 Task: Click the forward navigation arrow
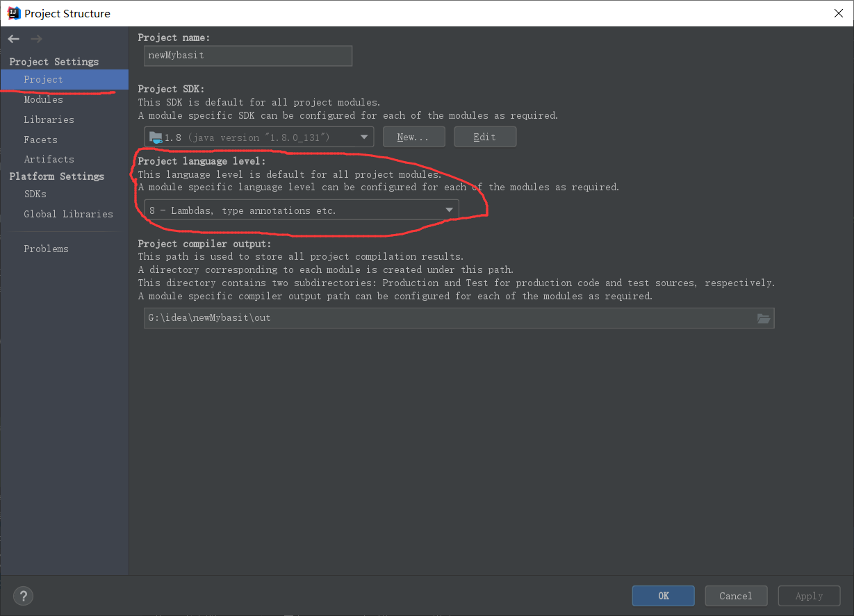[x=36, y=40]
